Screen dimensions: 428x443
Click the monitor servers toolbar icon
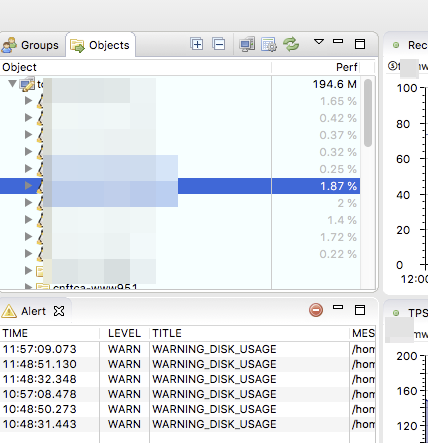247,44
